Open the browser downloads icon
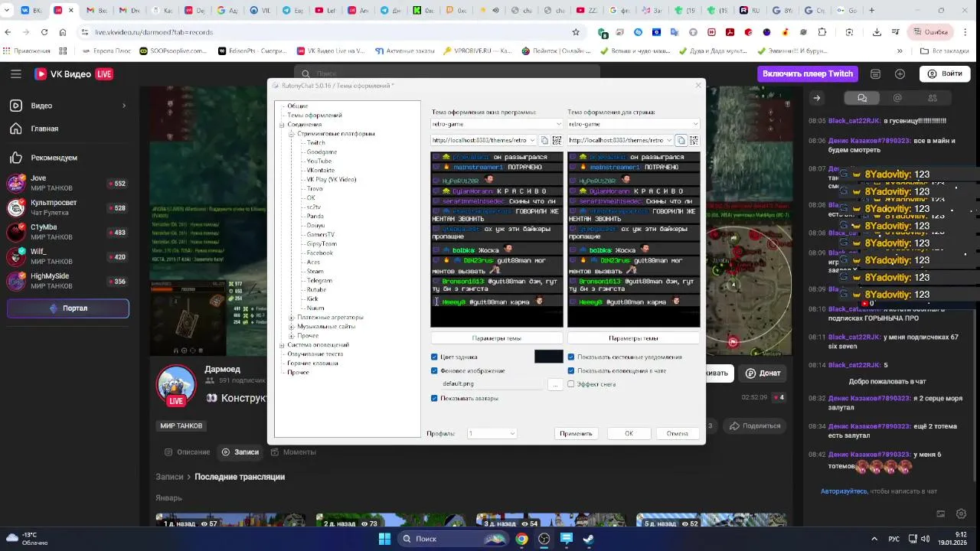Viewport: 980px width, 551px height. coord(877,32)
